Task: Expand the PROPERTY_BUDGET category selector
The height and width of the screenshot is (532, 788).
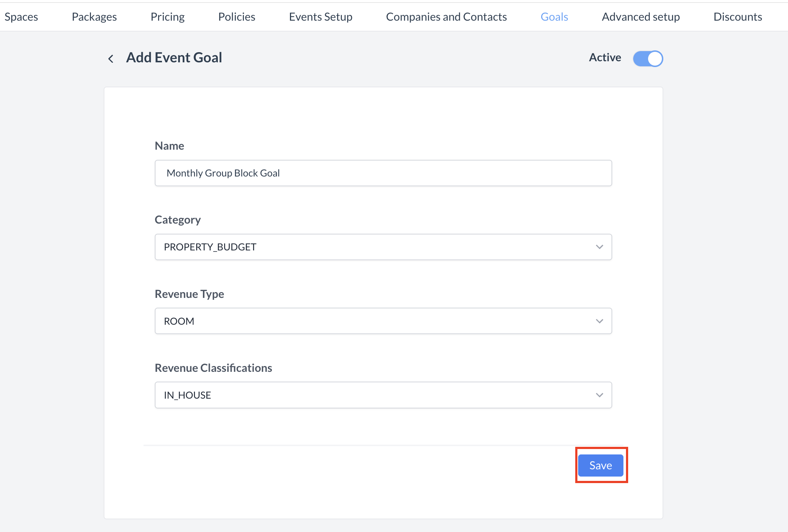Action: pyautogui.click(x=383, y=247)
